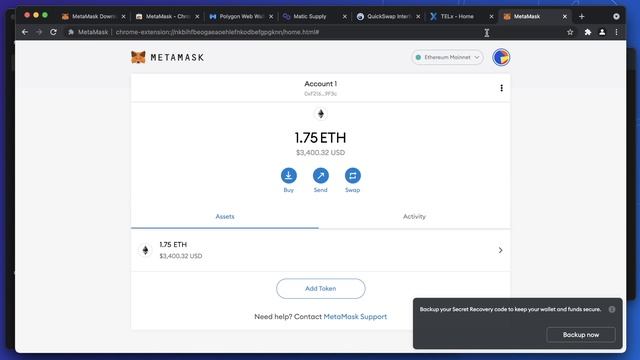Click the 1.75 ETH main balance
The height and width of the screenshot is (360, 640).
tap(320, 138)
